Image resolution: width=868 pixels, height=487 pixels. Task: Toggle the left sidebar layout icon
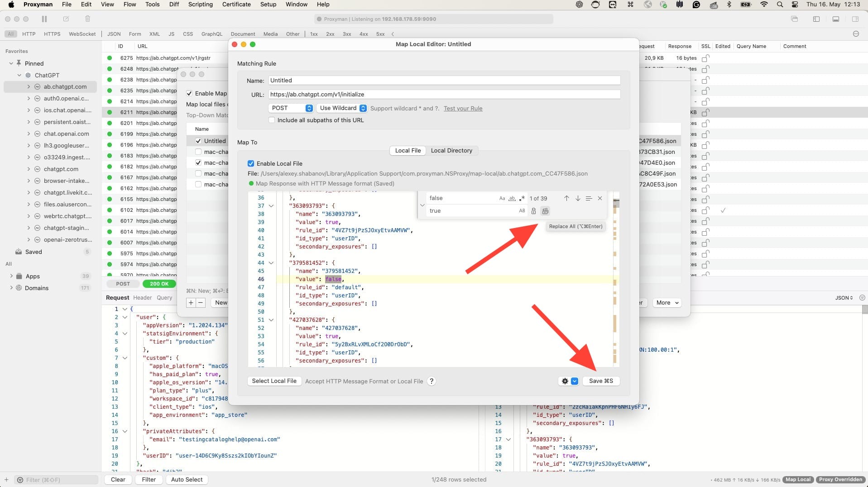[816, 19]
